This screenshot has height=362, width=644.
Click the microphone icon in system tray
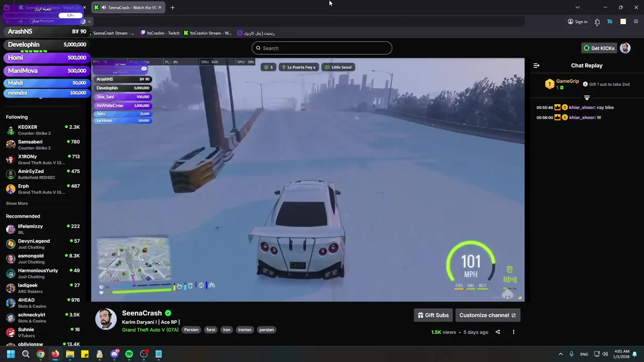tap(571, 354)
